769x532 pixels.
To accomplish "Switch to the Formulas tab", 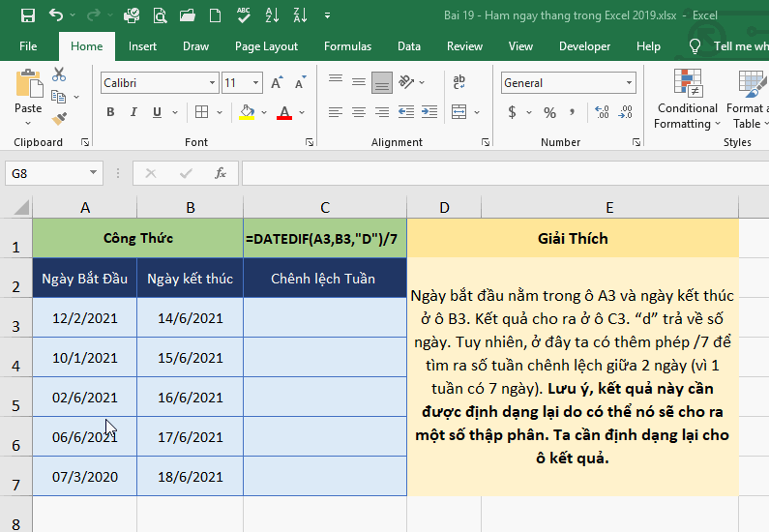I will 347,46.
